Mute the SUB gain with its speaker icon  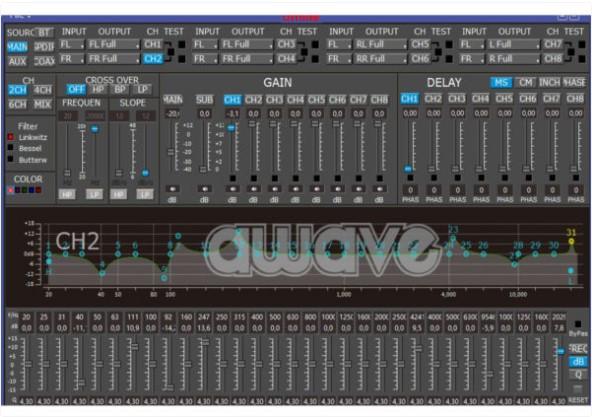click(204, 188)
